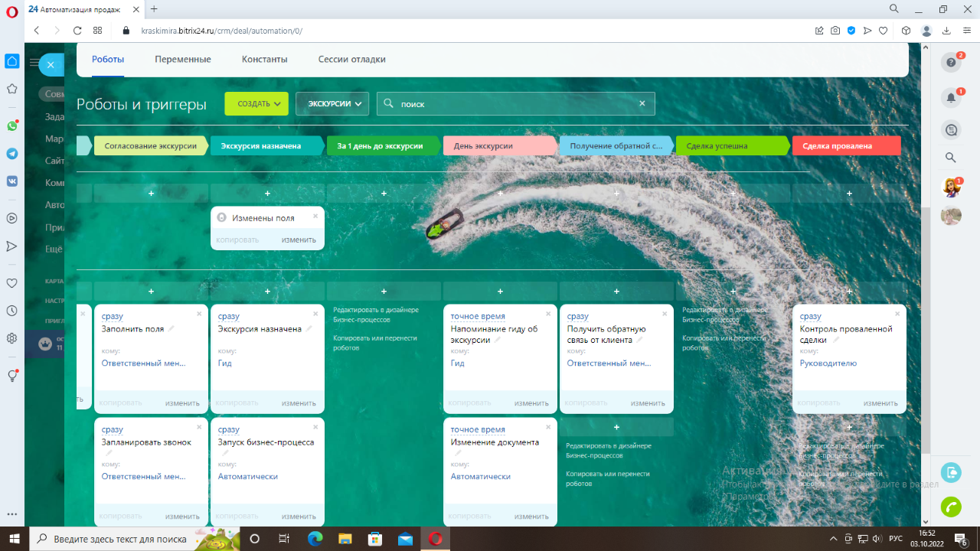
Task: Change сразу delay on Получить обратную связь
Action: [x=578, y=316]
